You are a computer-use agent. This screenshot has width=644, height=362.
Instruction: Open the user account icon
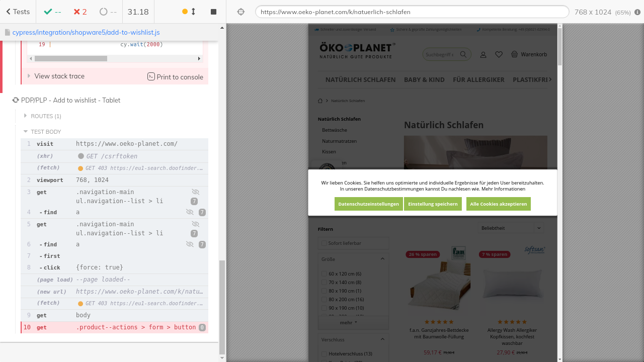tap(483, 54)
